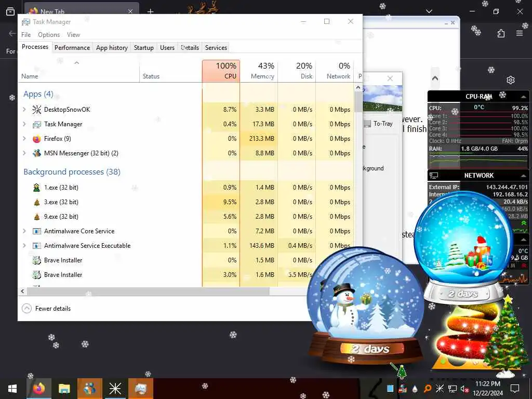This screenshot has width=532, height=399.
Task: Sort processes by Name column header
Action: point(79,71)
